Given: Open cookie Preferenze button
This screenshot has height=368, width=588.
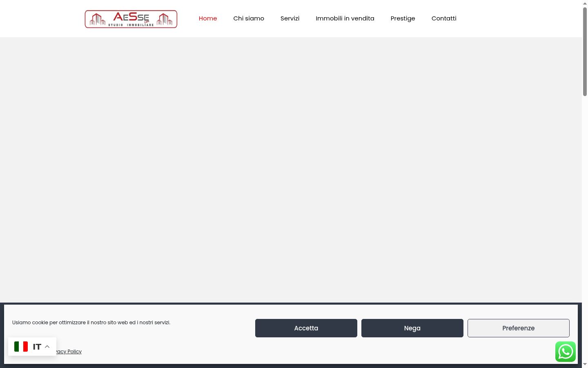Looking at the screenshot, I should tap(519, 328).
